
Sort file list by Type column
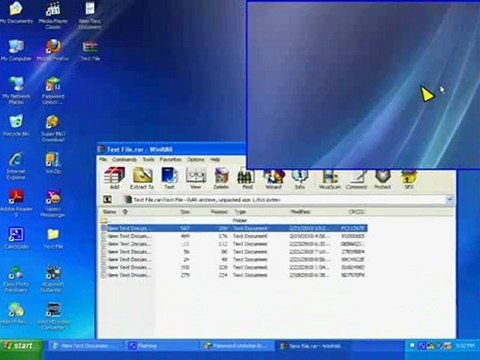coord(259,212)
